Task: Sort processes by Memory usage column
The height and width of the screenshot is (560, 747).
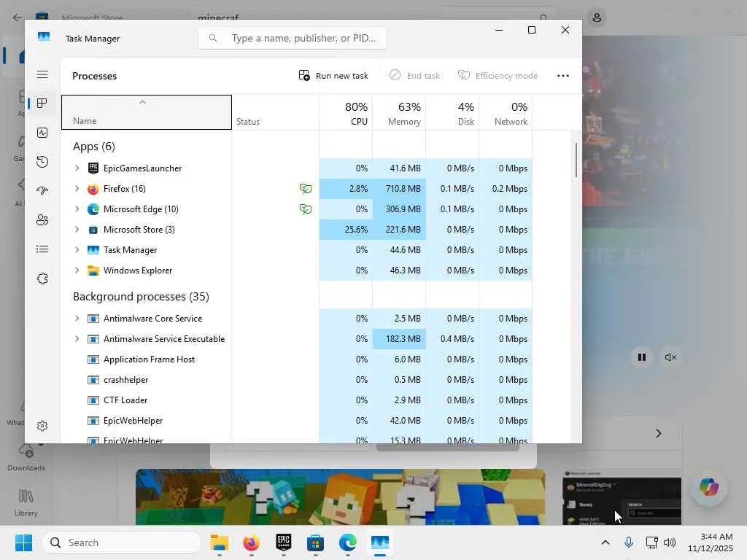Action: pyautogui.click(x=399, y=112)
